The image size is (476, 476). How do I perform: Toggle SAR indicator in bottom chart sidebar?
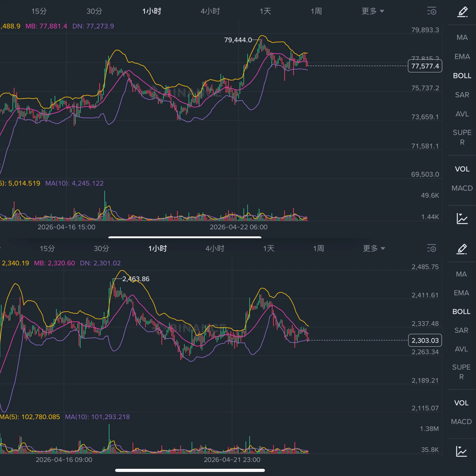461,330
